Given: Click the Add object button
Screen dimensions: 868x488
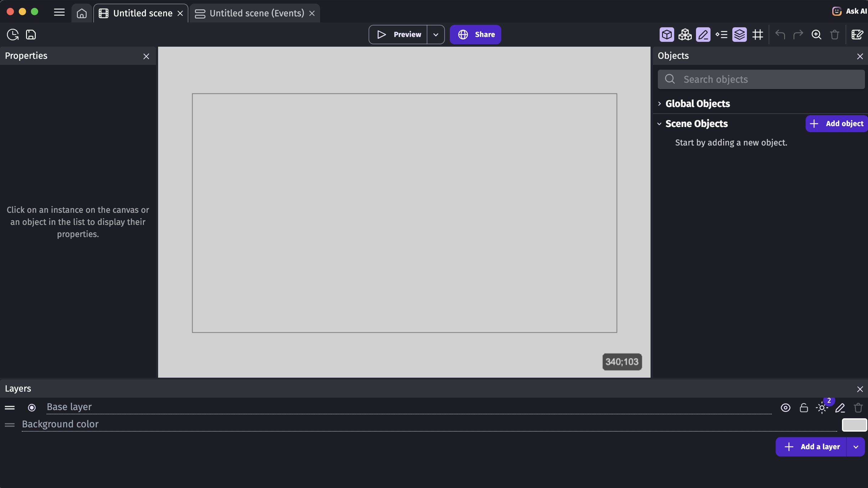Looking at the screenshot, I should coord(837,123).
